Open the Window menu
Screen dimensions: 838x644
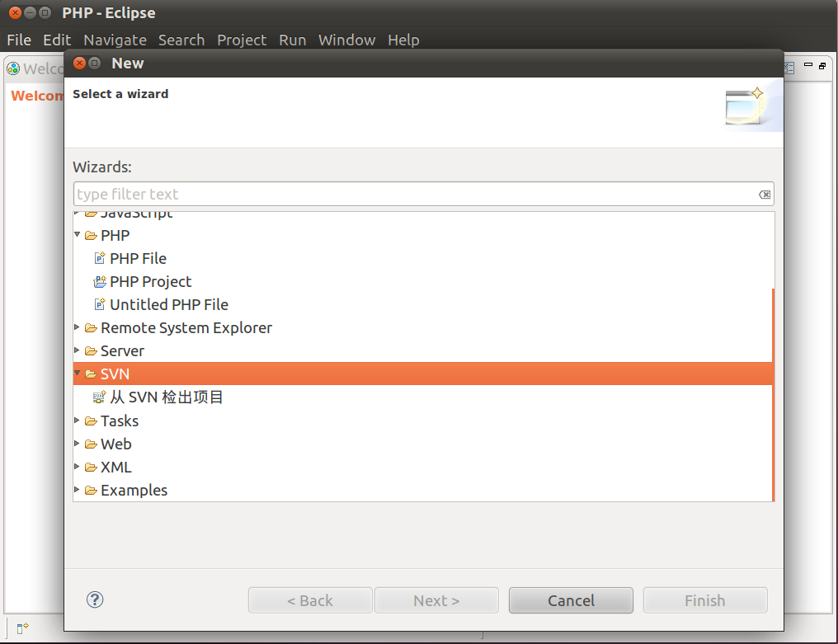coord(347,40)
